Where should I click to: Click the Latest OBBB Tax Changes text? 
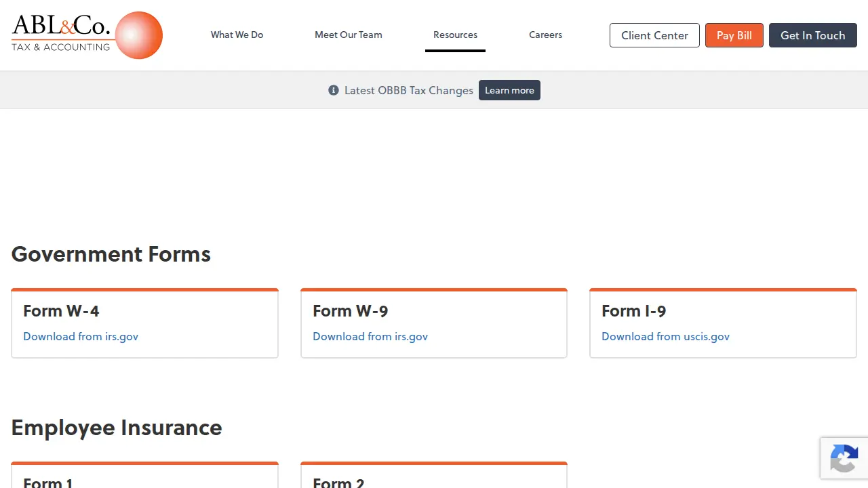pyautogui.click(x=409, y=90)
